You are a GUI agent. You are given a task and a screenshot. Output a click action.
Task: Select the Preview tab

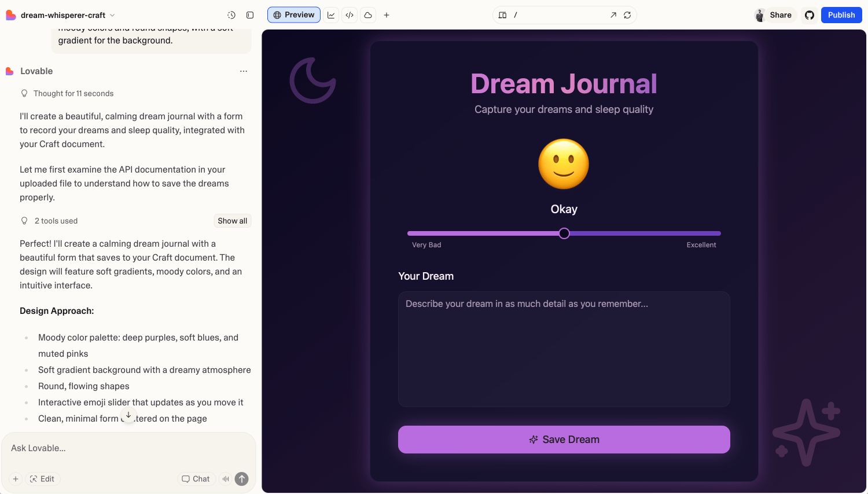(x=293, y=14)
